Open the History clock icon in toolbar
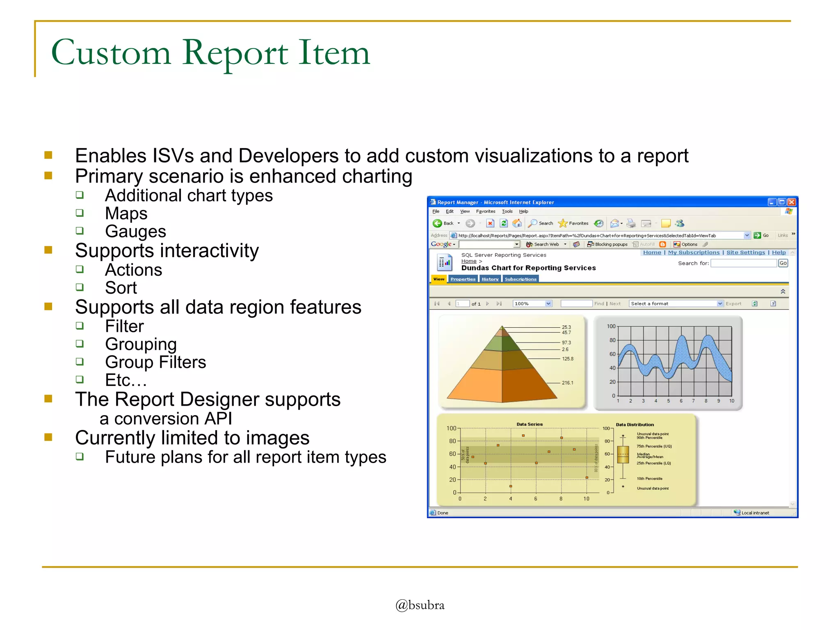 (599, 224)
